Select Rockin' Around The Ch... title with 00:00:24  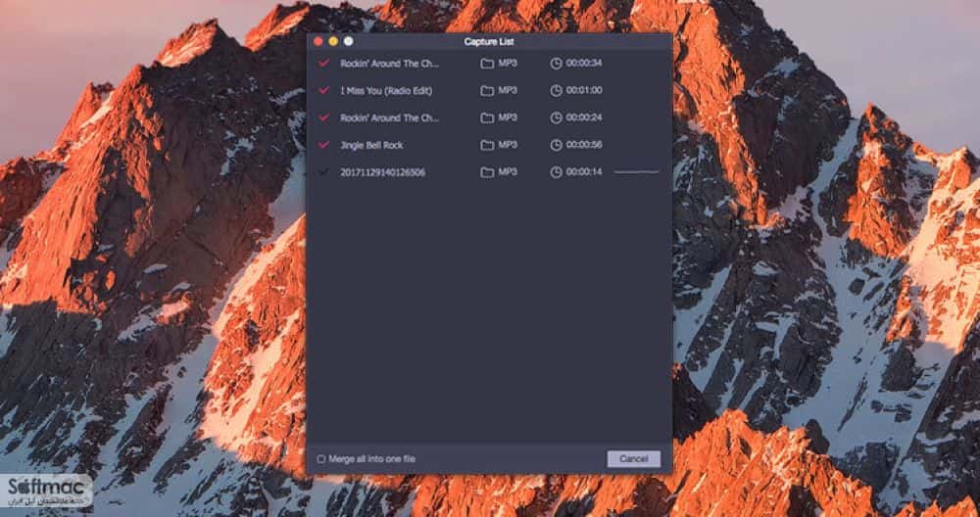coord(390,118)
